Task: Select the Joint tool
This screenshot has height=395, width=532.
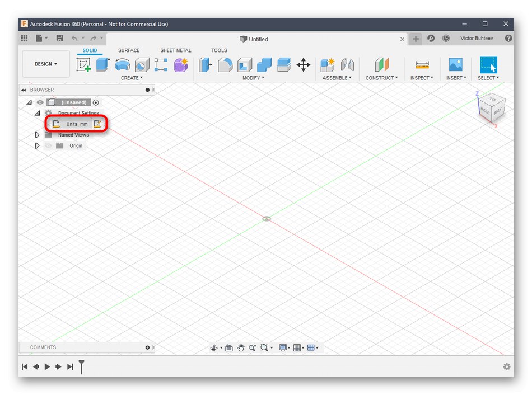Action: pos(347,64)
